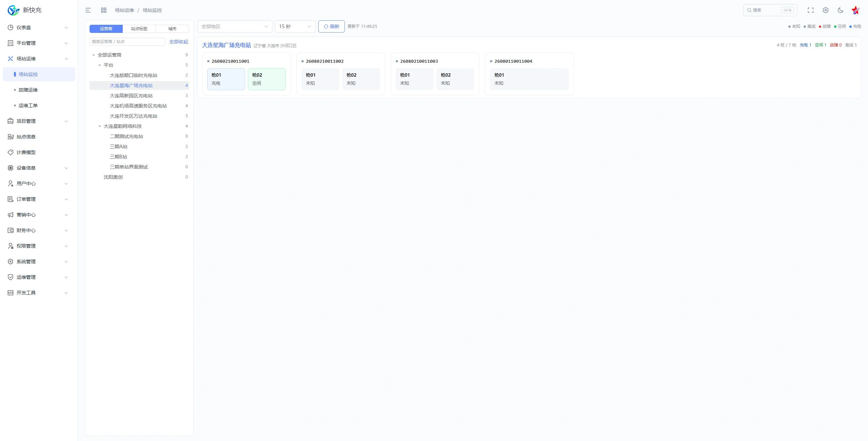Viewport: 868px width, 441px height.
Task: Click the 仪表盘 dashboard icon
Action: [x=11, y=27]
